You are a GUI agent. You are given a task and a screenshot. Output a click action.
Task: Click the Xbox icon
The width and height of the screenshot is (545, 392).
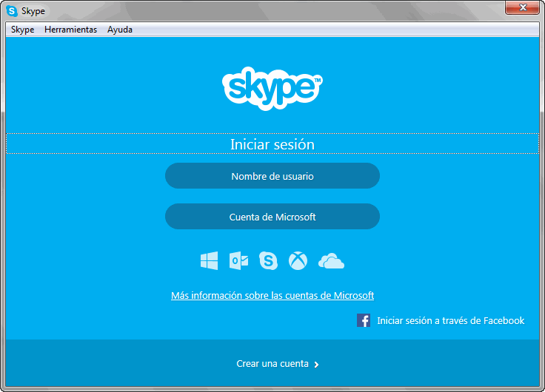[x=298, y=261]
